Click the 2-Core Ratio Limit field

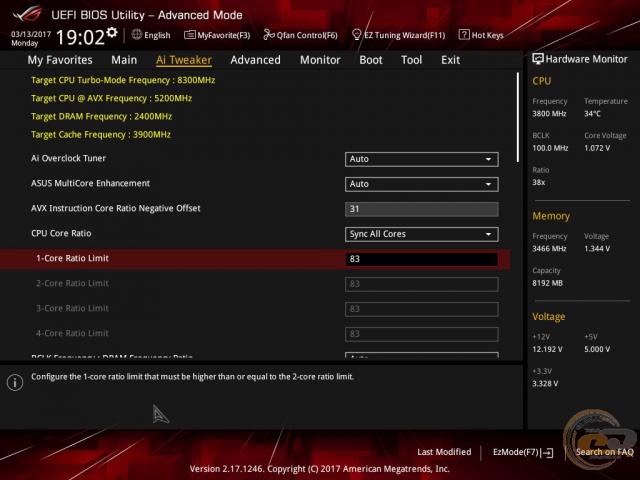click(x=422, y=284)
